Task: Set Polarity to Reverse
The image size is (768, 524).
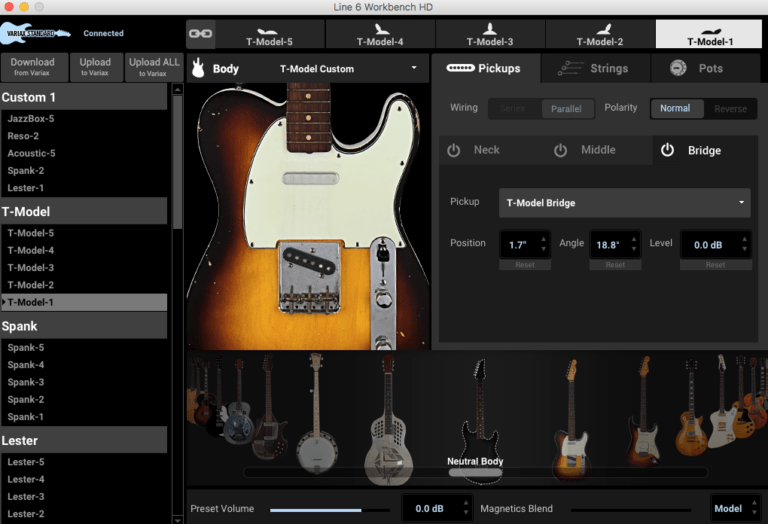Action: (x=730, y=108)
